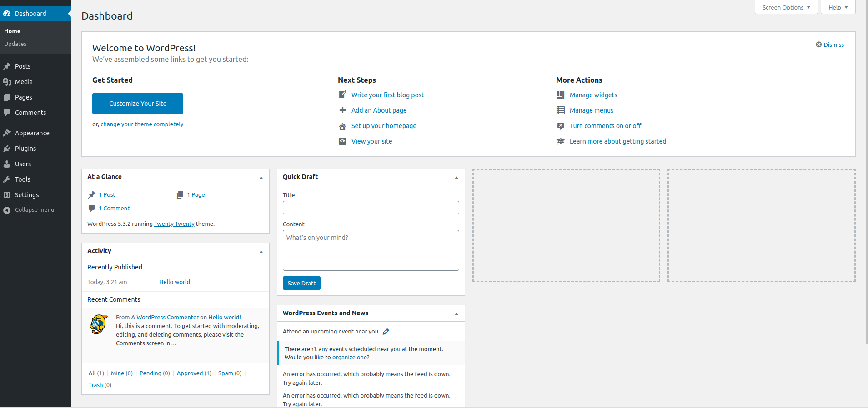Click the Dashboard gauge icon in sidebar

7,14
